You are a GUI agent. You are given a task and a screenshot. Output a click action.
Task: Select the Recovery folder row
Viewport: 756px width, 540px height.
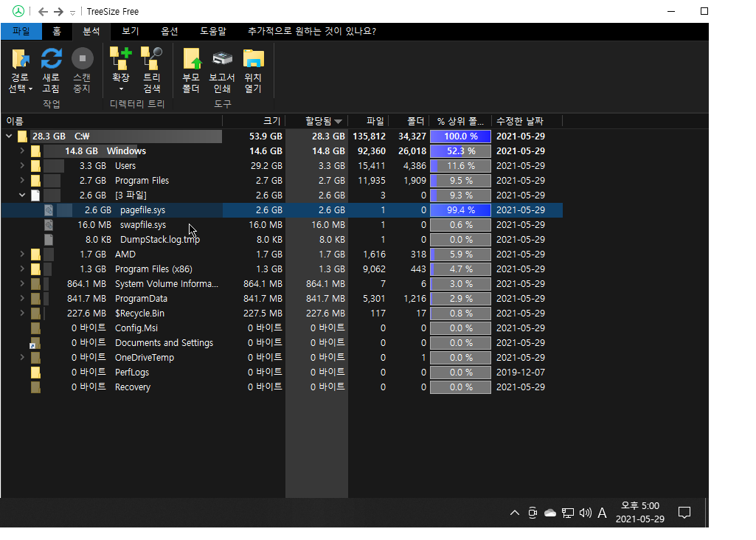pos(282,387)
